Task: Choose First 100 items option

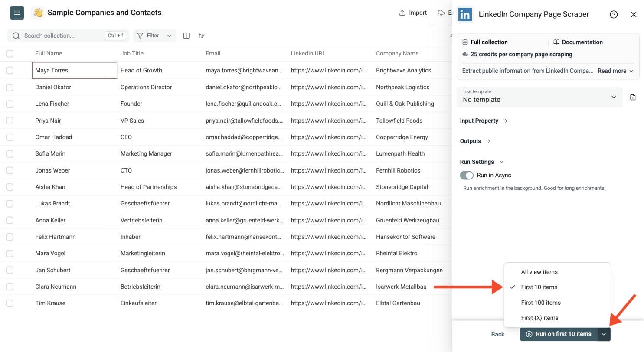Action: coord(557,303)
